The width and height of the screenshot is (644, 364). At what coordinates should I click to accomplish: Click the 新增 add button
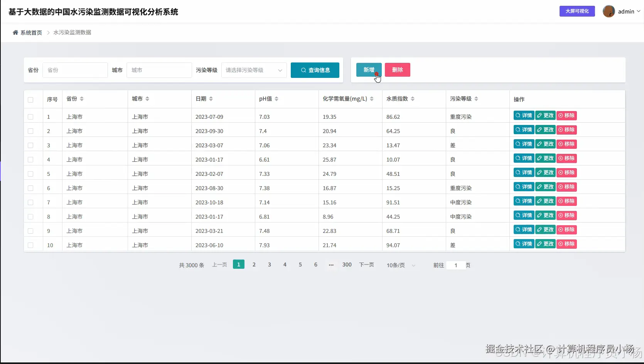(369, 70)
